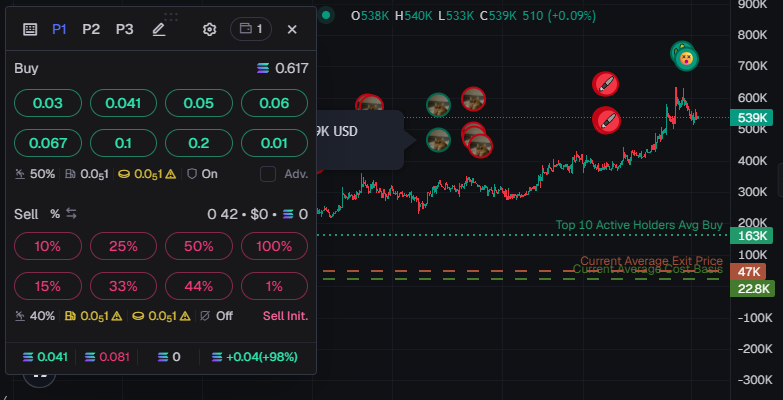Close the trading panel with X

tap(292, 29)
